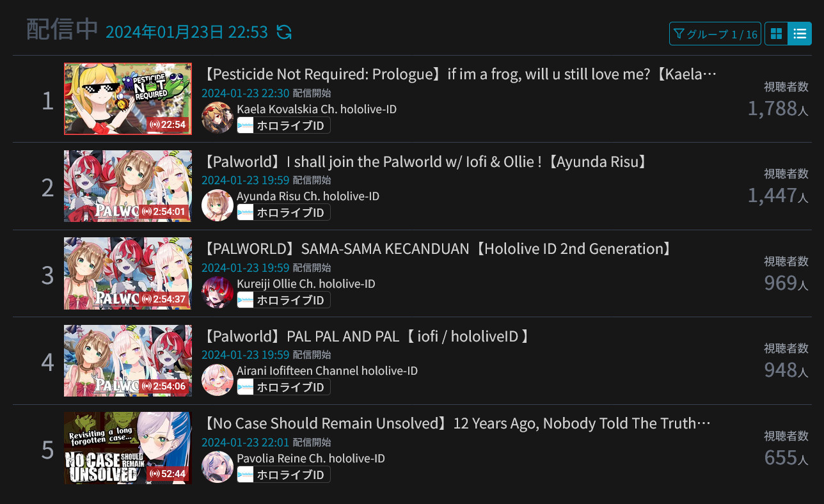Click the ホロライブID tag under Kaela Kovalskia
824x504 pixels.
click(283, 125)
